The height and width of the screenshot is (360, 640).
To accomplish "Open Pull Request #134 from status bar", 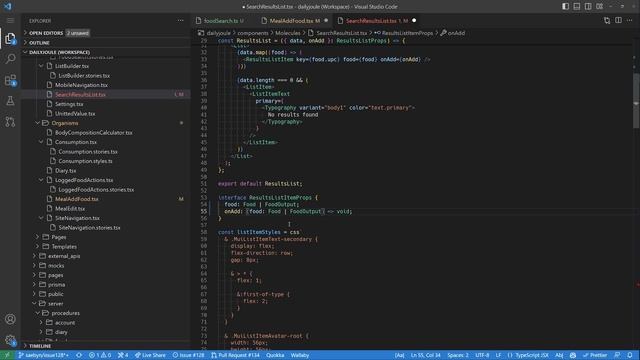I will tap(236, 355).
